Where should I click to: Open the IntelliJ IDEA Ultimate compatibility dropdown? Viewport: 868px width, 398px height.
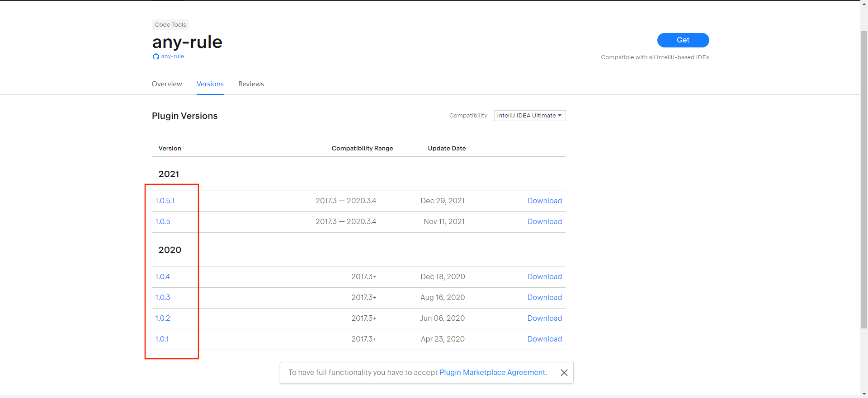click(x=529, y=116)
